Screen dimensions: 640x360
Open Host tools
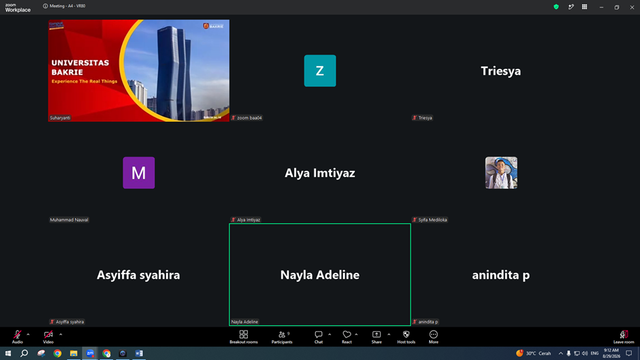pyautogui.click(x=406, y=337)
